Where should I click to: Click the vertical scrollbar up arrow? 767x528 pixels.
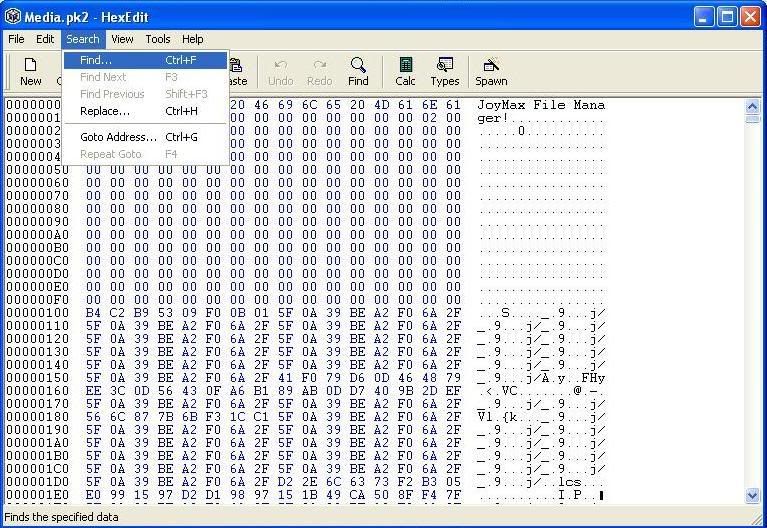(x=752, y=104)
